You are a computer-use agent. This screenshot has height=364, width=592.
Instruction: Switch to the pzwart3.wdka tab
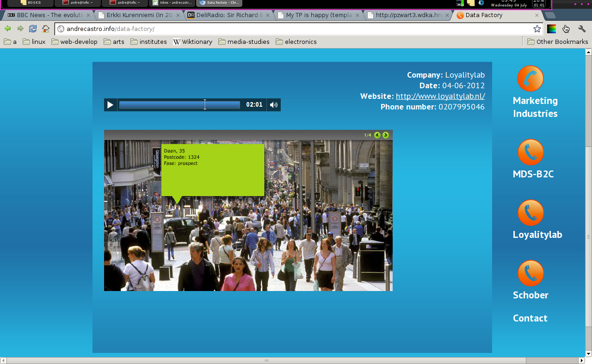408,15
